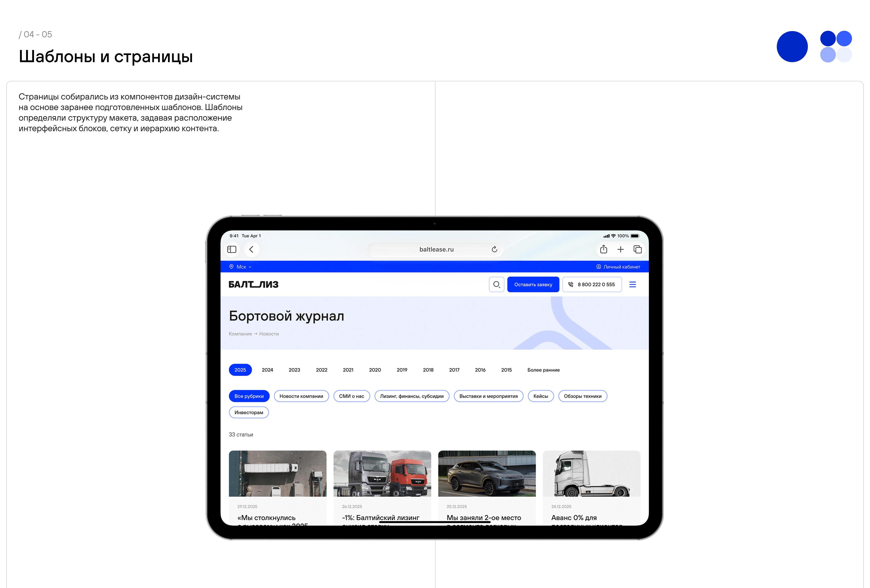
Task: Open the blue hamburger menu
Action: 632,284
